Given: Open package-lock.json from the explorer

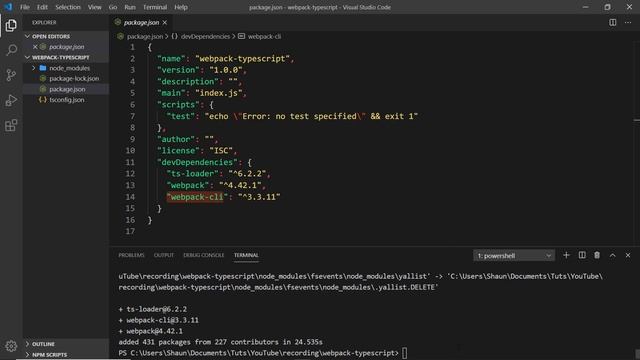Looking at the screenshot, I should point(74,78).
